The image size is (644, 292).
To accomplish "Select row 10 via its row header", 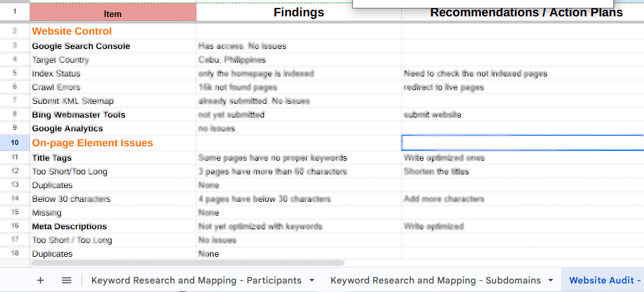I will [x=14, y=142].
